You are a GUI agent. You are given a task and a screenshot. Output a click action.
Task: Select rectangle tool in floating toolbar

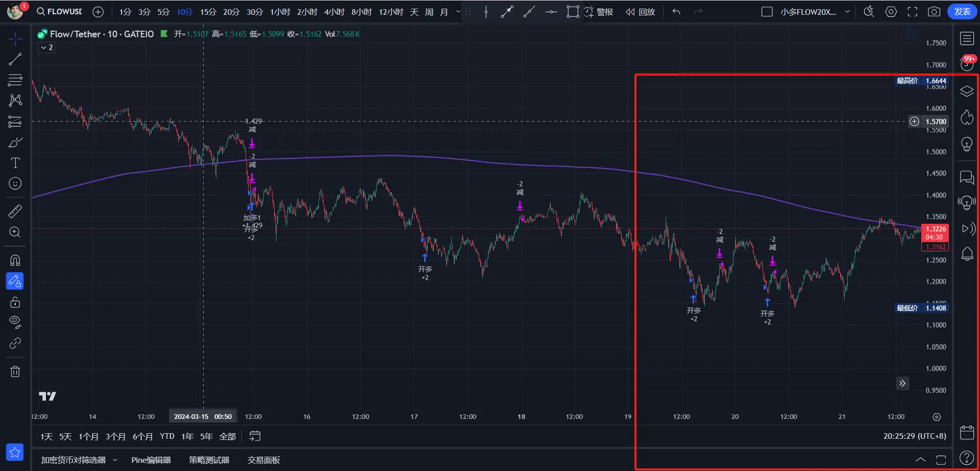(x=573, y=12)
